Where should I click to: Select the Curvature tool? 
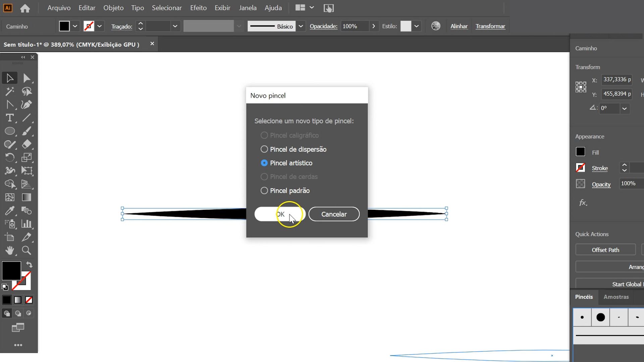coord(27,105)
